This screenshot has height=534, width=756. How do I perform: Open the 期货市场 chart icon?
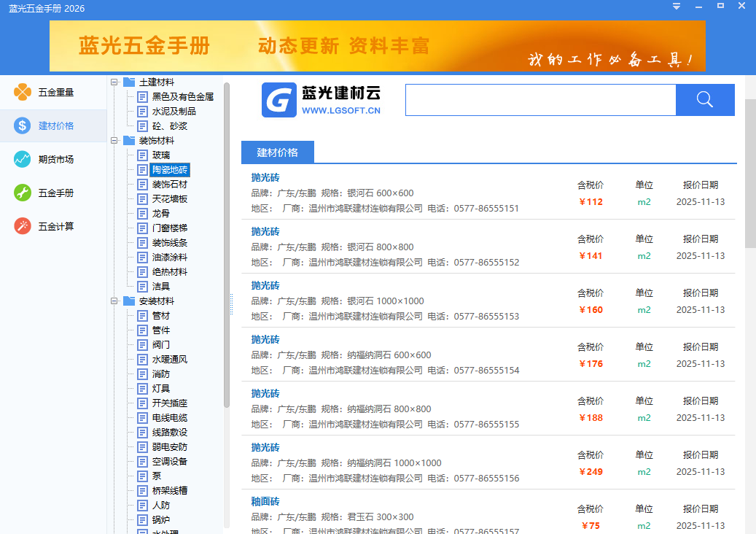click(23, 159)
